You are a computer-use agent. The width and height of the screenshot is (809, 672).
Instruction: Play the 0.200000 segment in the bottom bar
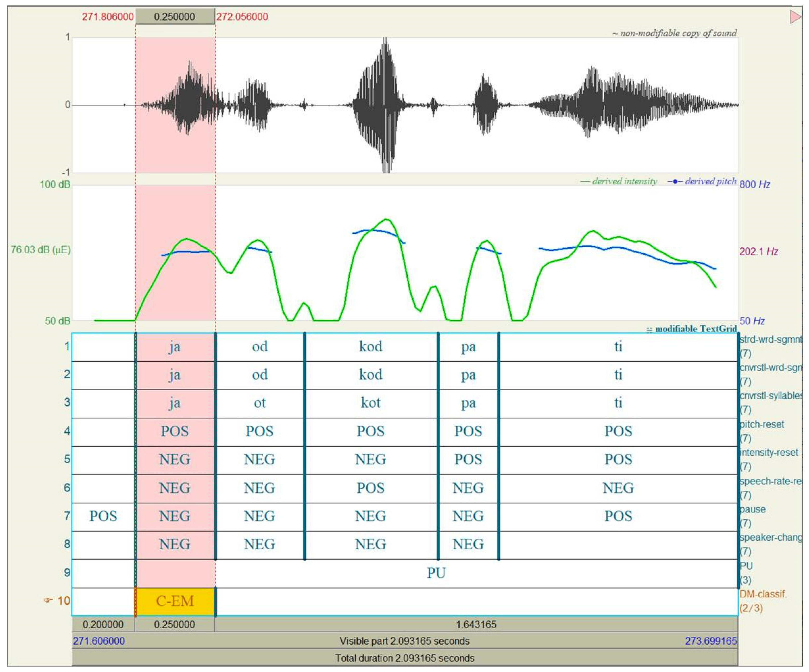tap(103, 624)
